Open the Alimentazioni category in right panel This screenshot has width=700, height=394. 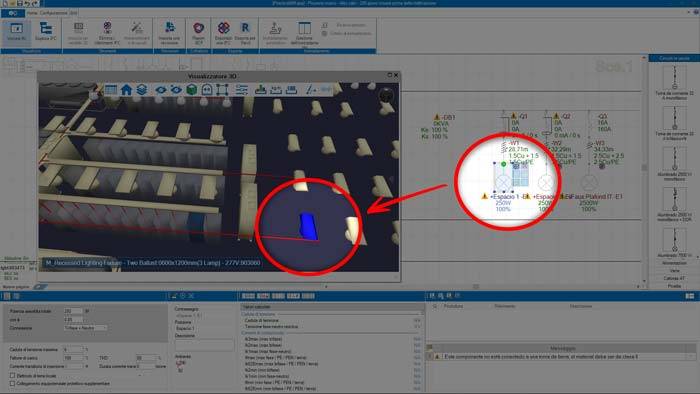(674, 263)
